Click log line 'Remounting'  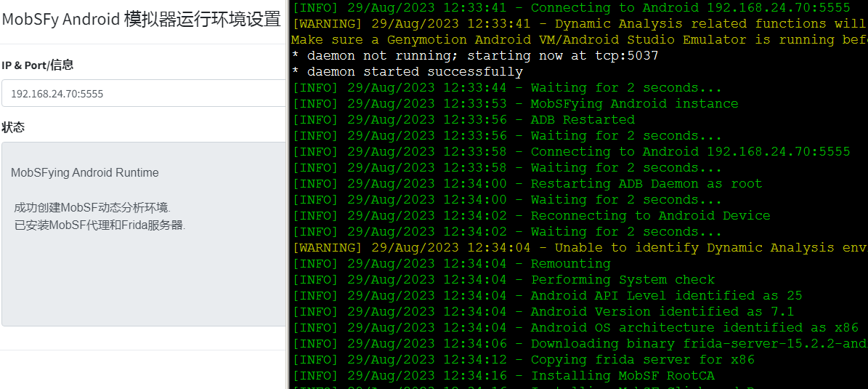(451, 264)
